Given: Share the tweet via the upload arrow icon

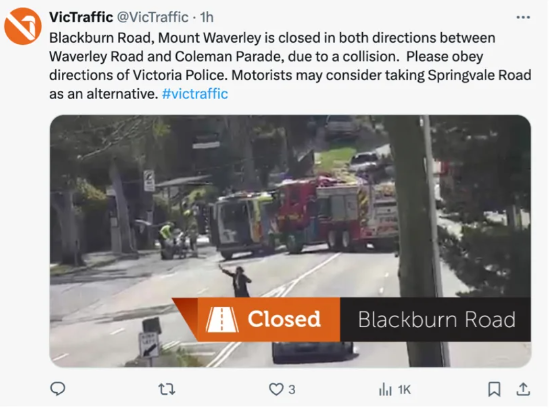Looking at the screenshot, I should point(523,389).
